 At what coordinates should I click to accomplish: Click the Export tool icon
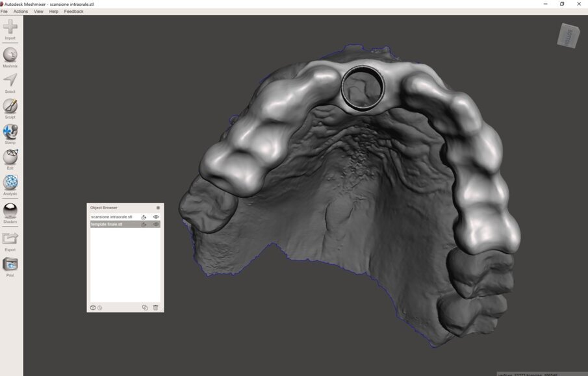tap(10, 238)
